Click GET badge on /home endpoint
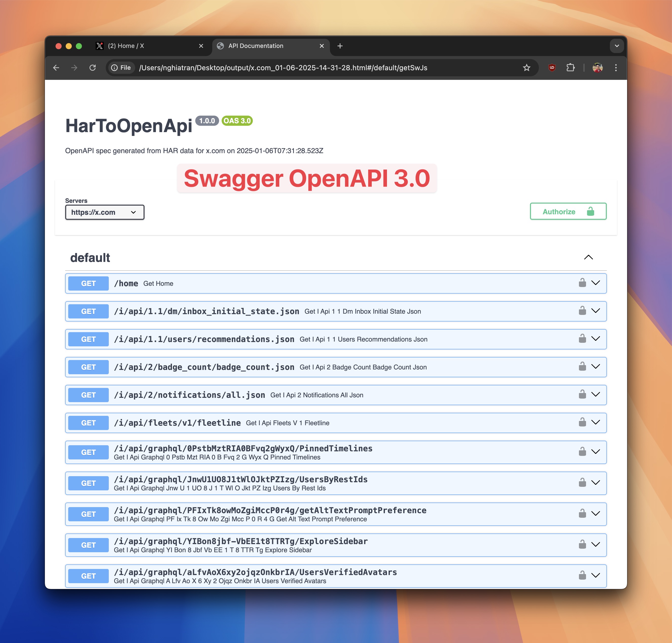 (x=89, y=283)
